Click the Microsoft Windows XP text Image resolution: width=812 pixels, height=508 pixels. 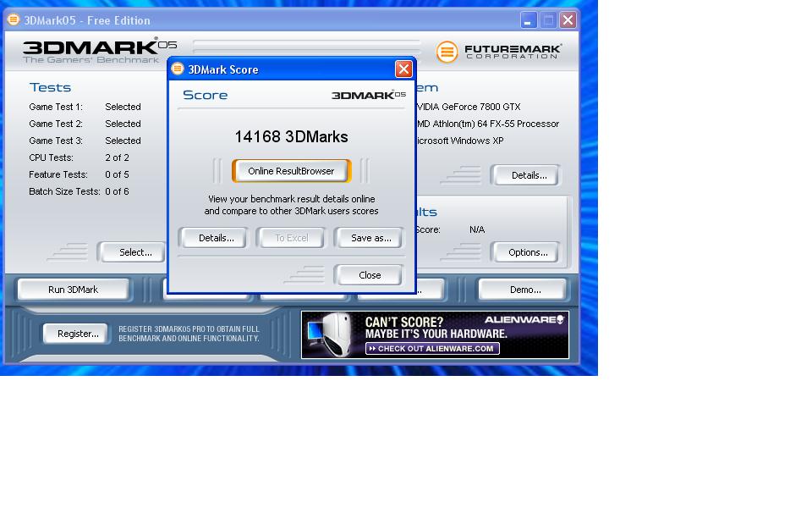pos(460,141)
